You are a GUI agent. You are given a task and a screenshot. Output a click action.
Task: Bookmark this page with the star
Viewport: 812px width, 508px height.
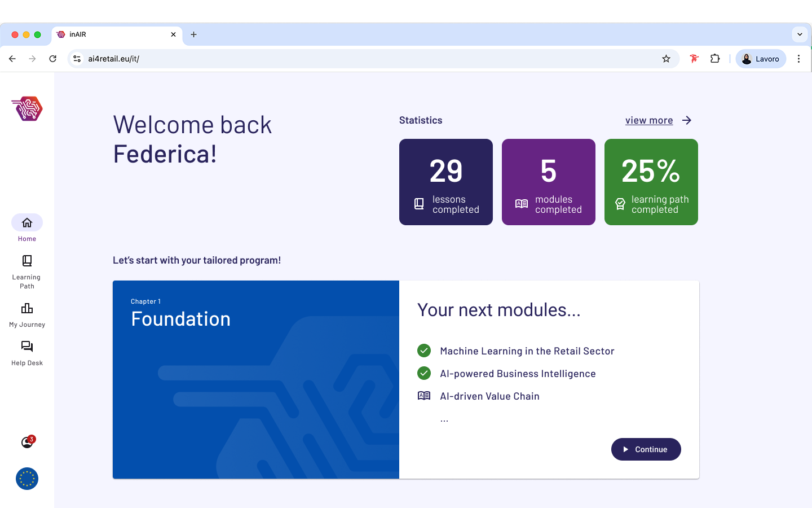[667, 59]
